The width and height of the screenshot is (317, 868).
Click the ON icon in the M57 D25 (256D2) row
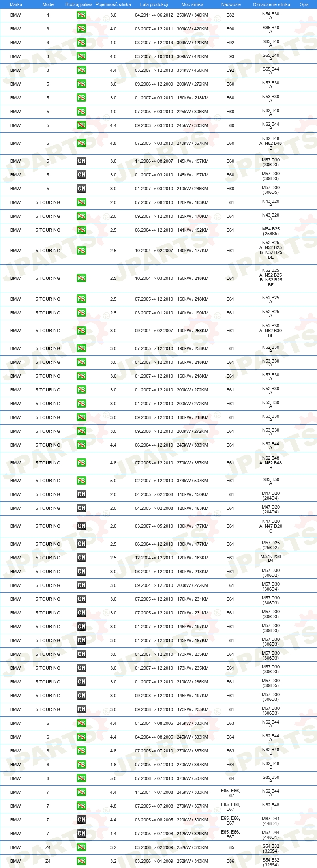[x=81, y=544]
